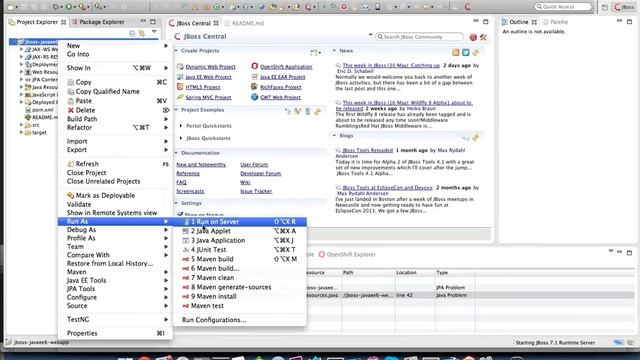Click the HTML5 Project icon
This screenshot has width=640, height=360.
180,87
